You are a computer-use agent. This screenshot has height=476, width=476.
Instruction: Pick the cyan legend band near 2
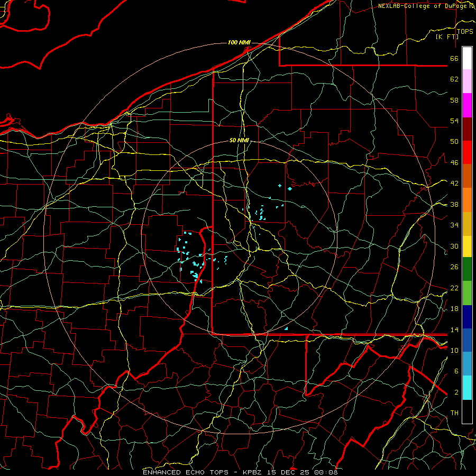[467, 388]
